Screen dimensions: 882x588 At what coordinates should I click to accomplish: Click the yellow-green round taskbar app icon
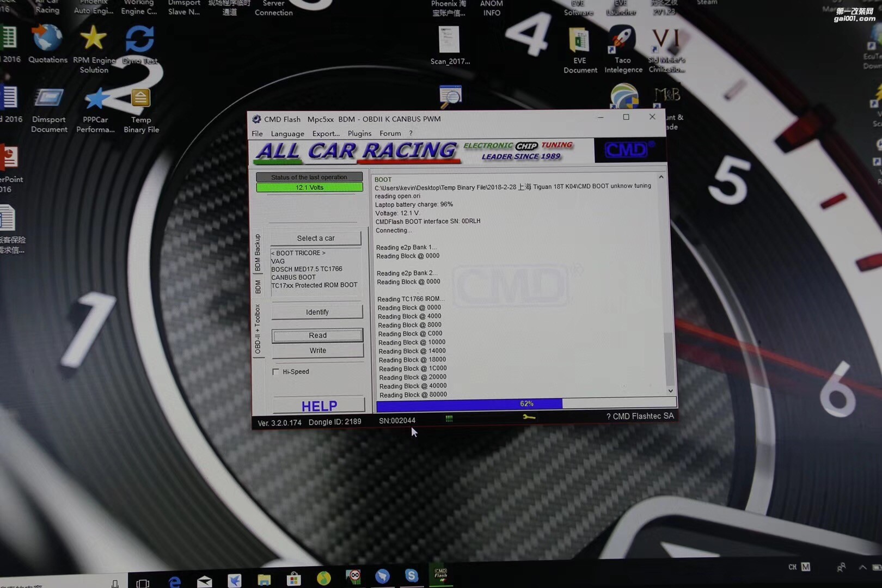click(323, 578)
